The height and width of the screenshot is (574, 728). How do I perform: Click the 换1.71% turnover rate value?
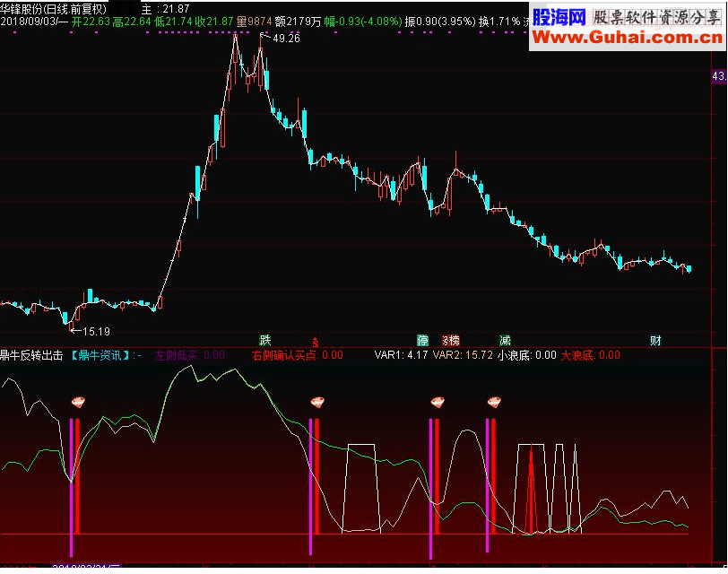coord(499,22)
